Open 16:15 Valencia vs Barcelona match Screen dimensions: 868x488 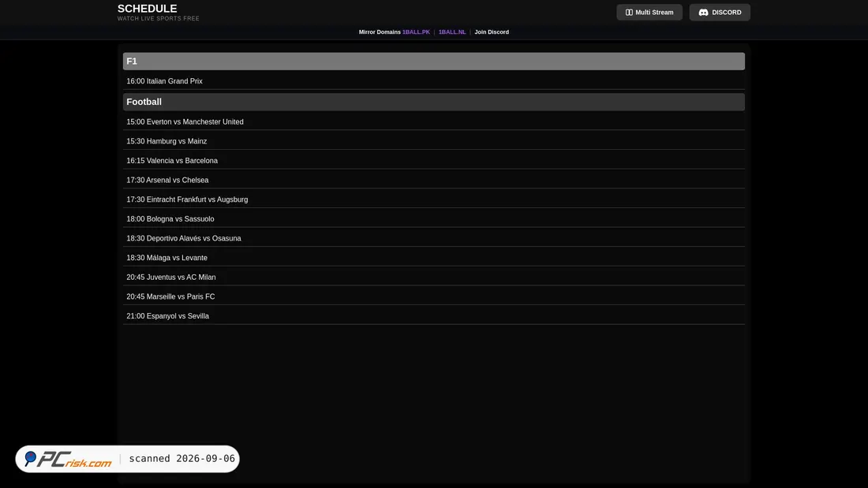coord(433,161)
